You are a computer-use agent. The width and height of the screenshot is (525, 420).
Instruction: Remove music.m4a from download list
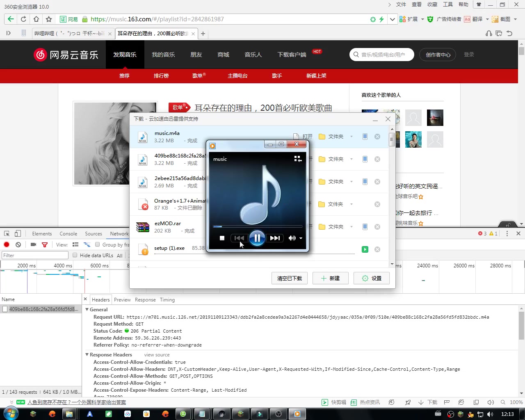(x=377, y=137)
